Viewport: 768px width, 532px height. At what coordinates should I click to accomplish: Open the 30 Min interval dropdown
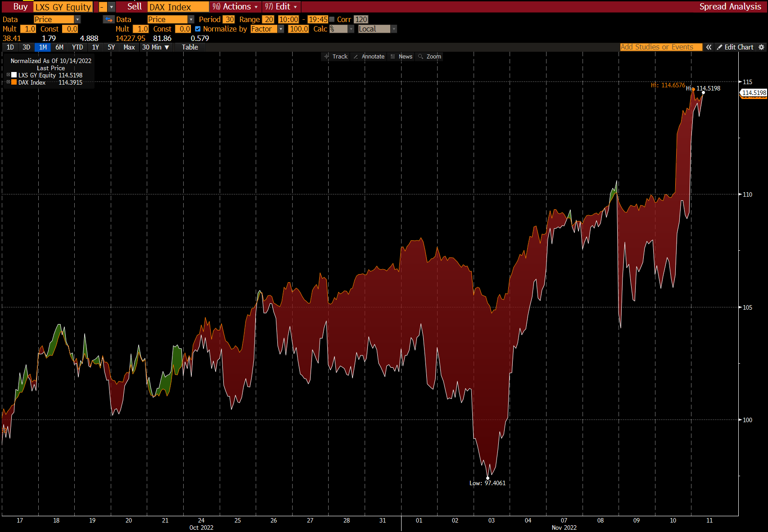156,47
